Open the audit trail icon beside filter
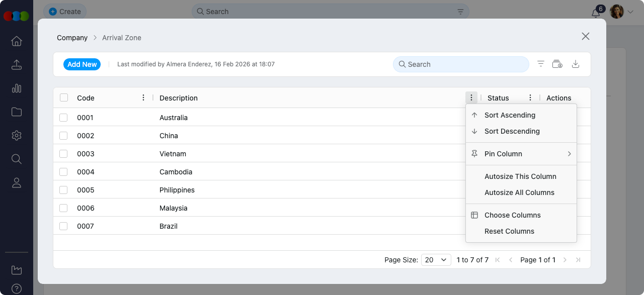This screenshot has width=644, height=295. tap(557, 64)
